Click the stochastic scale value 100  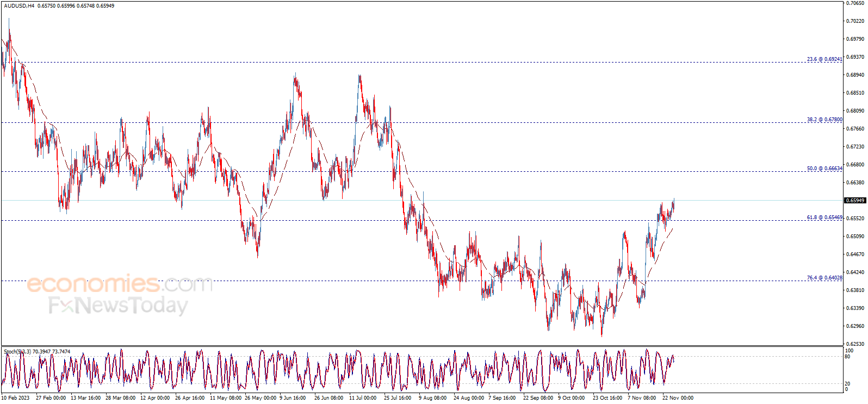pos(849,351)
